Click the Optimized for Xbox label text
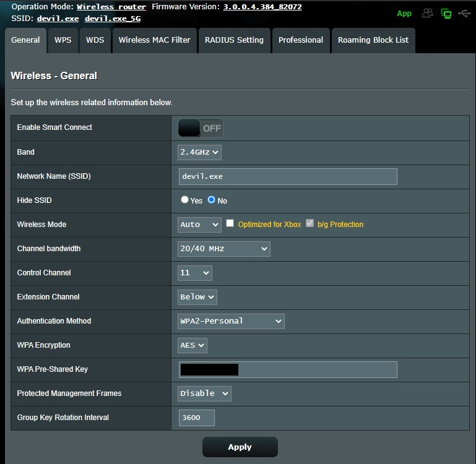This screenshot has width=476, height=464. (x=269, y=224)
